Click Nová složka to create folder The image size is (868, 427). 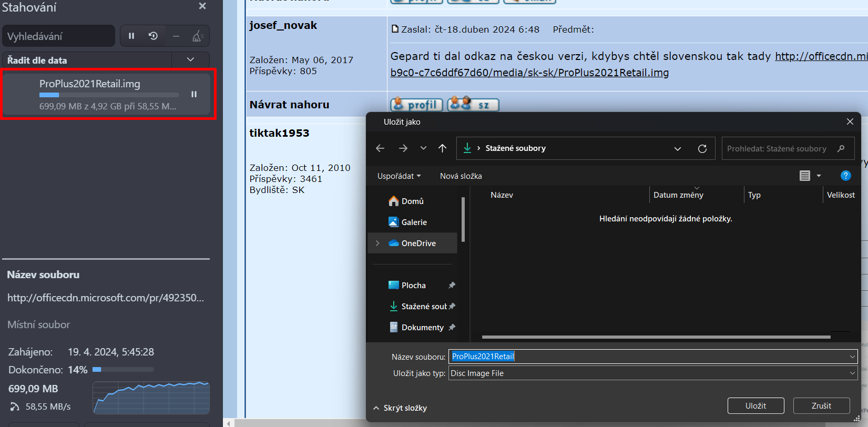tap(461, 176)
